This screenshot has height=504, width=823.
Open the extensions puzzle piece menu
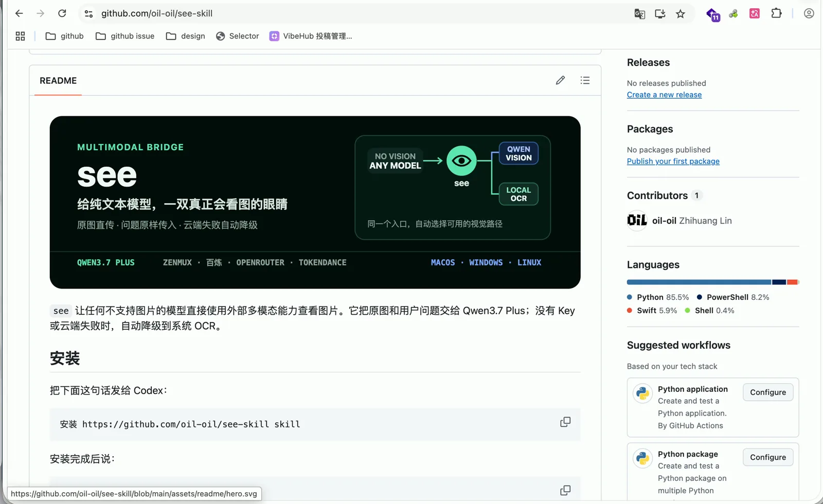point(776,13)
